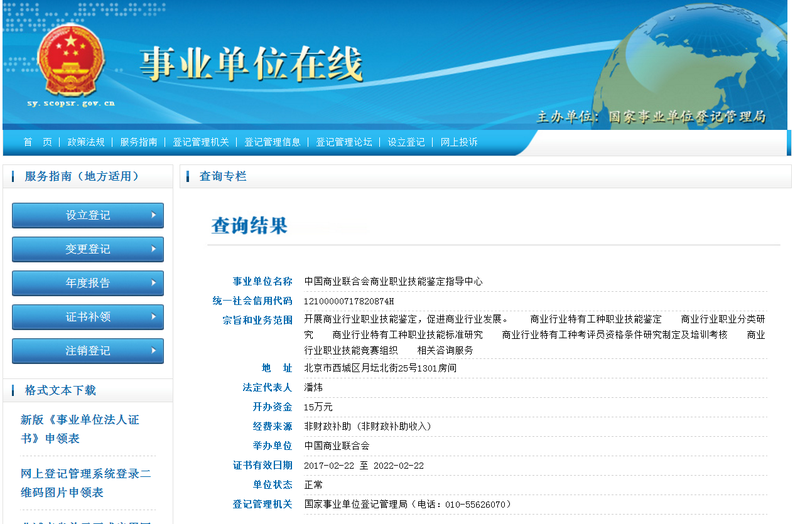The height and width of the screenshot is (524, 800).
Task: Click the 统一社会信用代码 field label
Action: (x=252, y=301)
